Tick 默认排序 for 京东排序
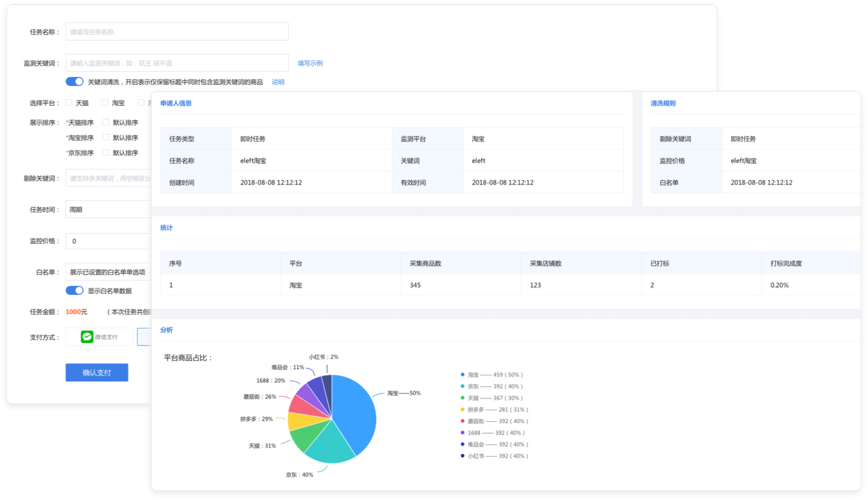The width and height of the screenshot is (868, 500). click(x=106, y=153)
